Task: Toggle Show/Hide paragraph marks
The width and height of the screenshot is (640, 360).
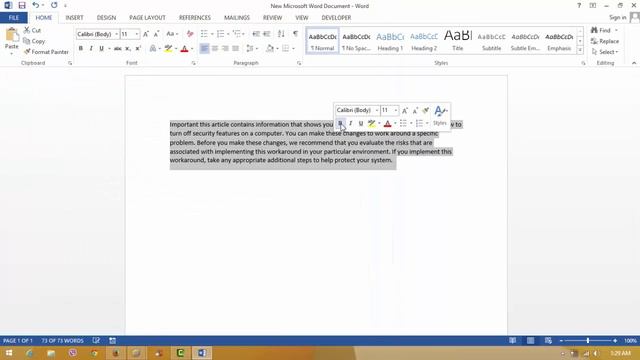Action: [x=295, y=34]
